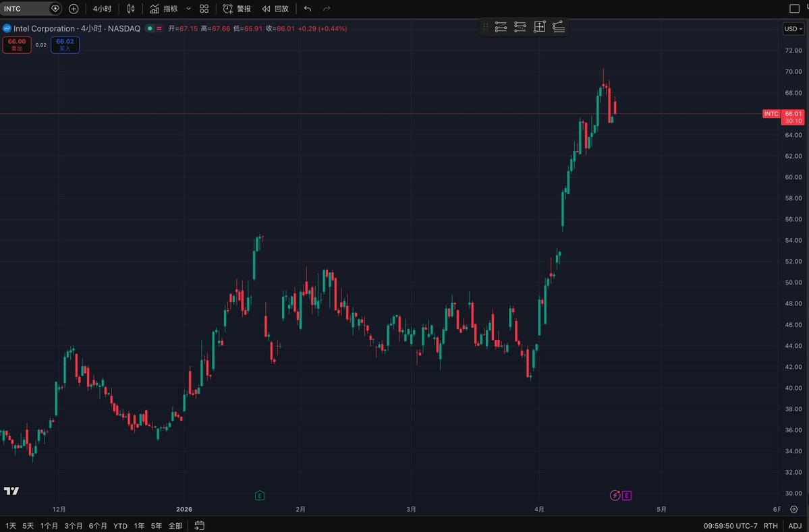Click the 2026 time axis label
Screen dimensions: 809x532
[184, 509]
